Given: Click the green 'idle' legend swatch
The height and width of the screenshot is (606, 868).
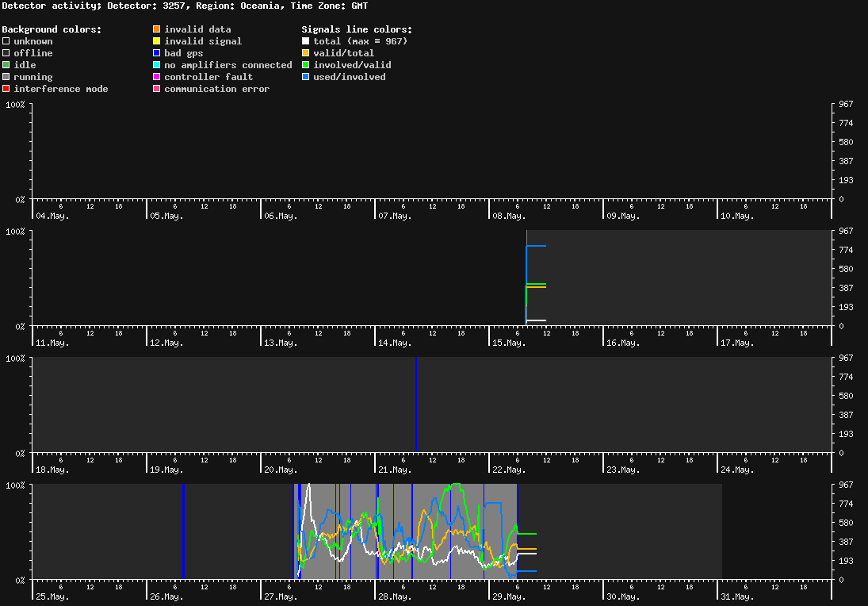Looking at the screenshot, I should tap(6, 65).
